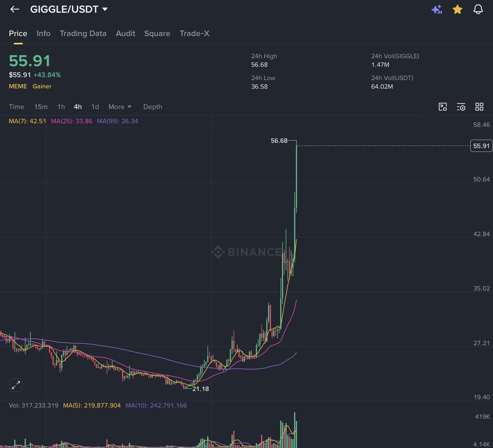Click the +43.84% change value
Image resolution: width=493 pixels, height=448 pixels.
[x=47, y=75]
